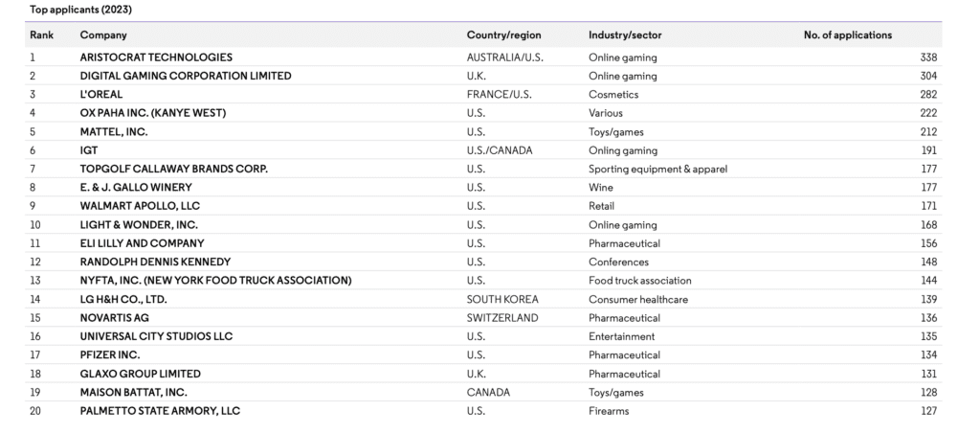This screenshot has height=434, width=980.
Task: Click the L'OREAL company name
Action: (x=101, y=95)
